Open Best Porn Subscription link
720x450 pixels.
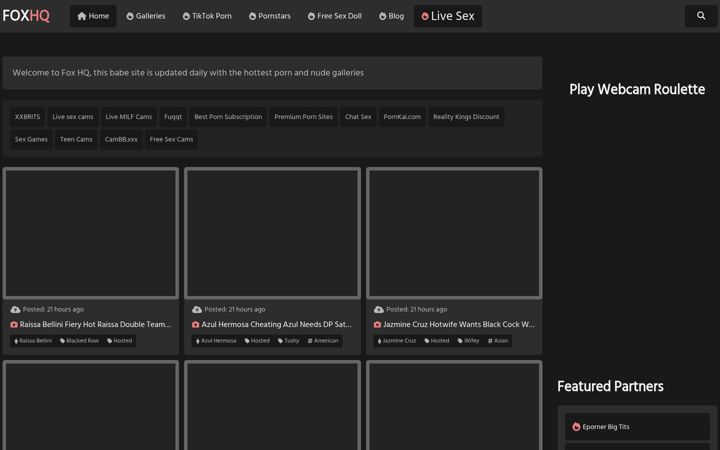click(x=228, y=117)
